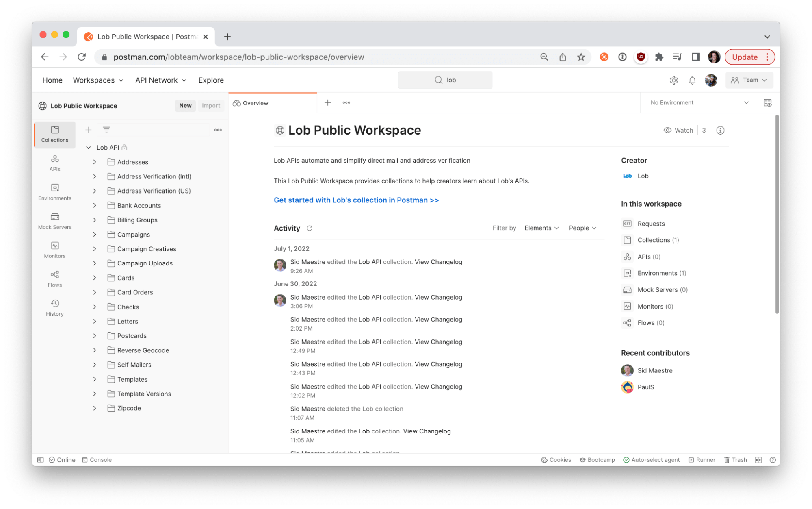Select the Checks folder
The image size is (812, 509).
(128, 307)
